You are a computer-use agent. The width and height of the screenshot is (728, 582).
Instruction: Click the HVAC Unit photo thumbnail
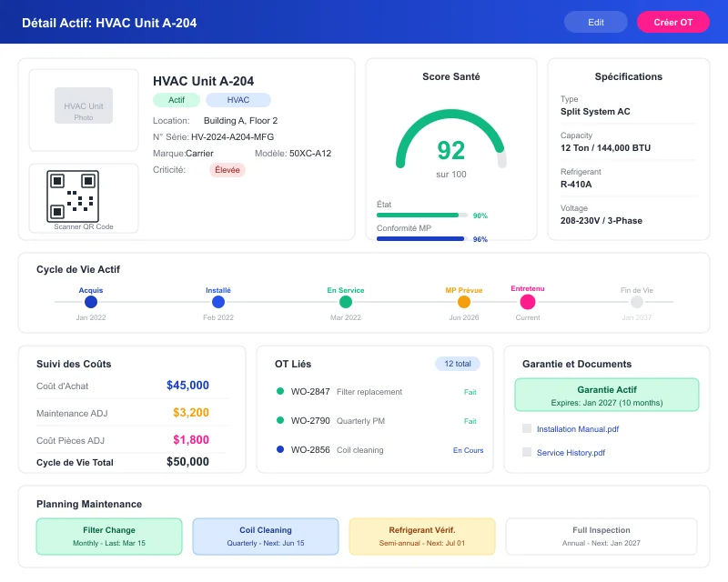(83, 105)
